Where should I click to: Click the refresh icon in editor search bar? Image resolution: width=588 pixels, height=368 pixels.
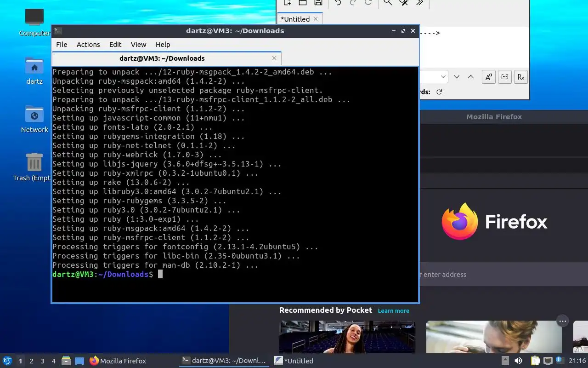[x=439, y=92]
